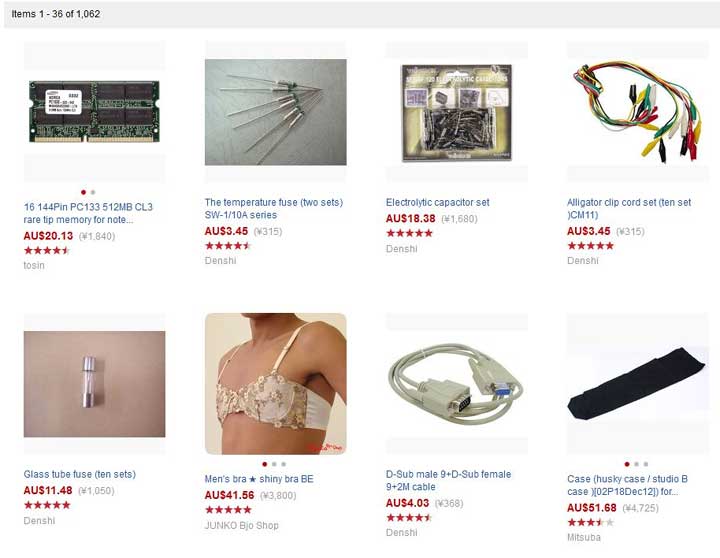Select third image dot under husky case
720x558 pixels.
click(x=646, y=464)
